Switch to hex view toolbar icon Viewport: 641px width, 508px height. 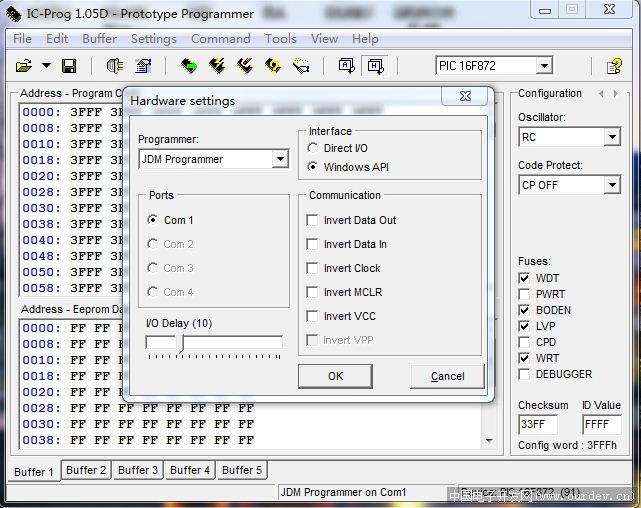pos(375,66)
